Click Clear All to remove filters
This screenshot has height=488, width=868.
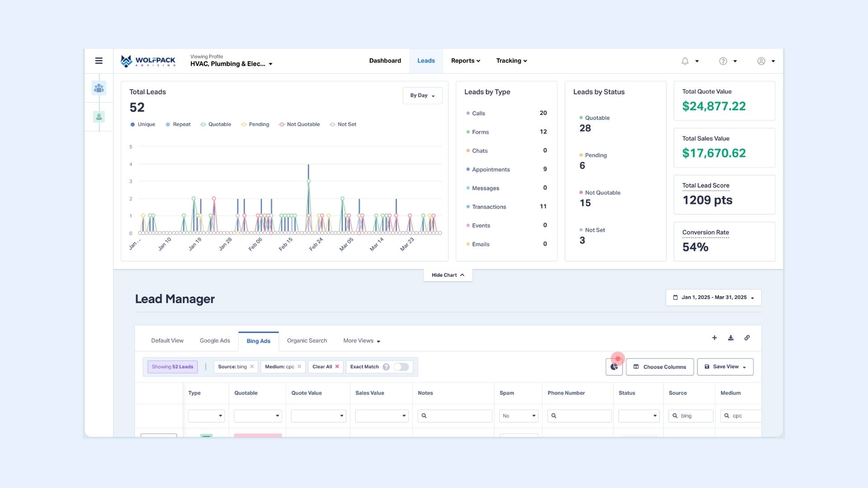click(325, 367)
